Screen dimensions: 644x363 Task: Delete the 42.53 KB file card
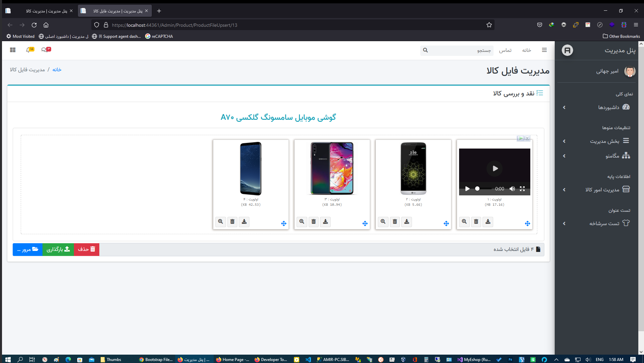(232, 221)
